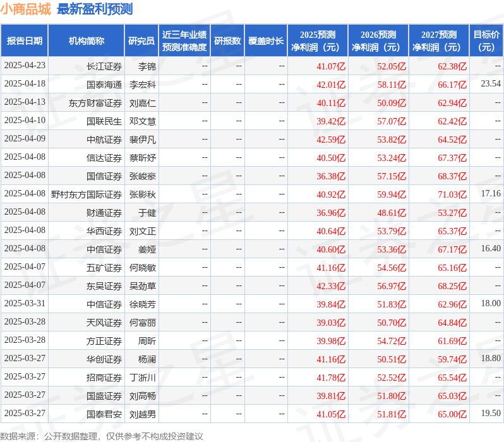Click the 53.79亿 forecast value
The width and height of the screenshot is (504, 442).
pyautogui.click(x=392, y=232)
